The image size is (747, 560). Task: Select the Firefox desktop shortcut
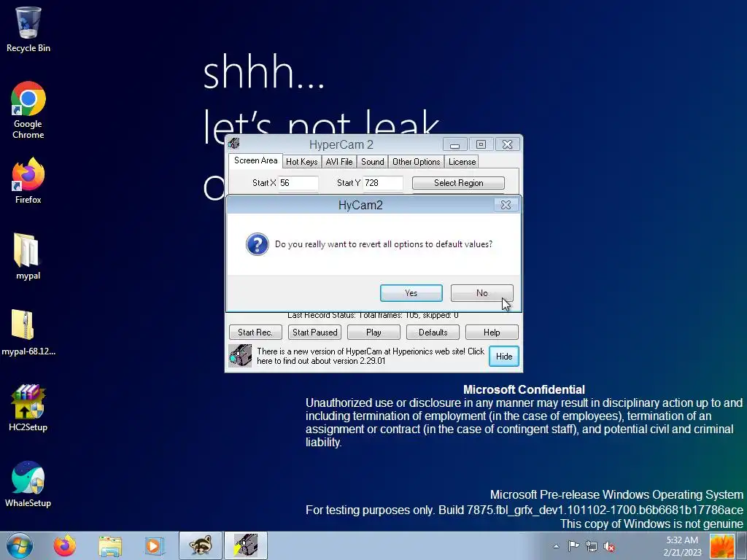point(28,181)
